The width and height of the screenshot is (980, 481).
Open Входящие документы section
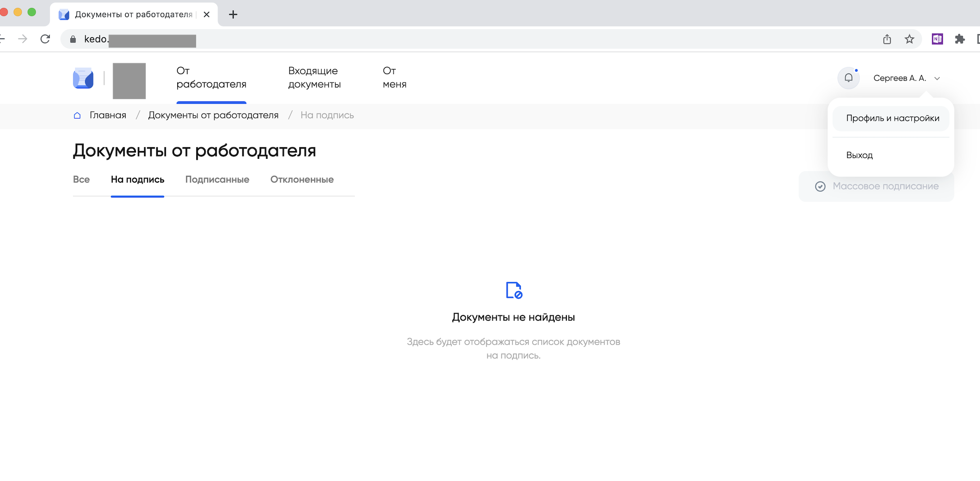[314, 78]
